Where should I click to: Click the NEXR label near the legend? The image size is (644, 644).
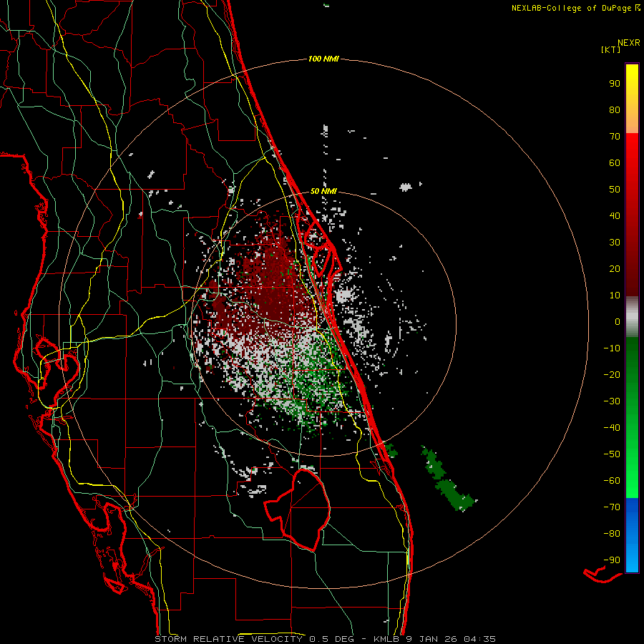click(x=629, y=43)
